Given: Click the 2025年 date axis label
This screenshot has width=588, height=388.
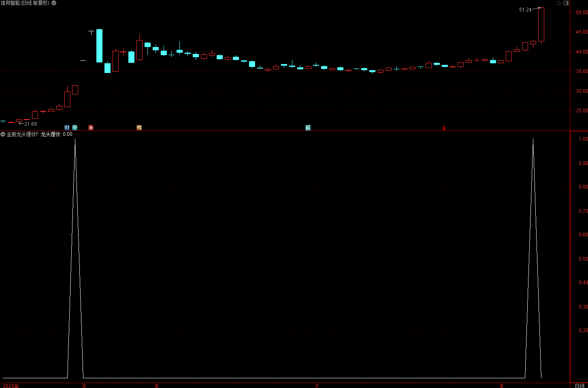Looking at the screenshot, I should (x=11, y=386).
